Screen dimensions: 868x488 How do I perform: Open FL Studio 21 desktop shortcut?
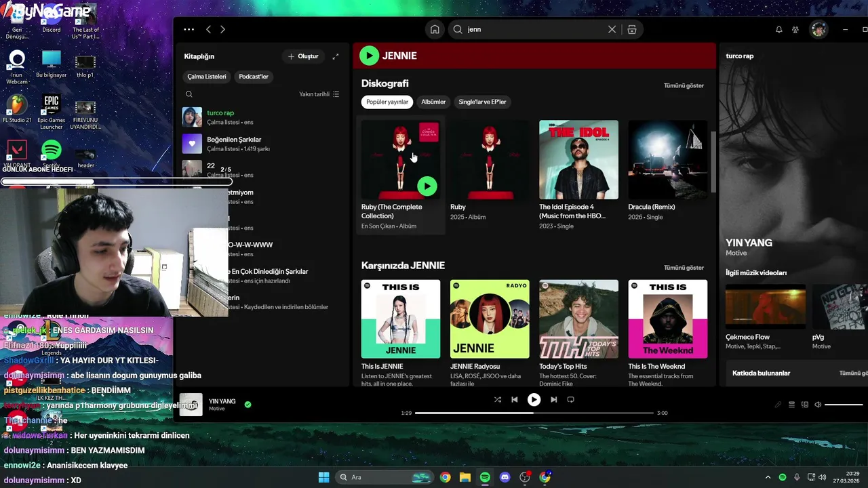click(x=17, y=109)
